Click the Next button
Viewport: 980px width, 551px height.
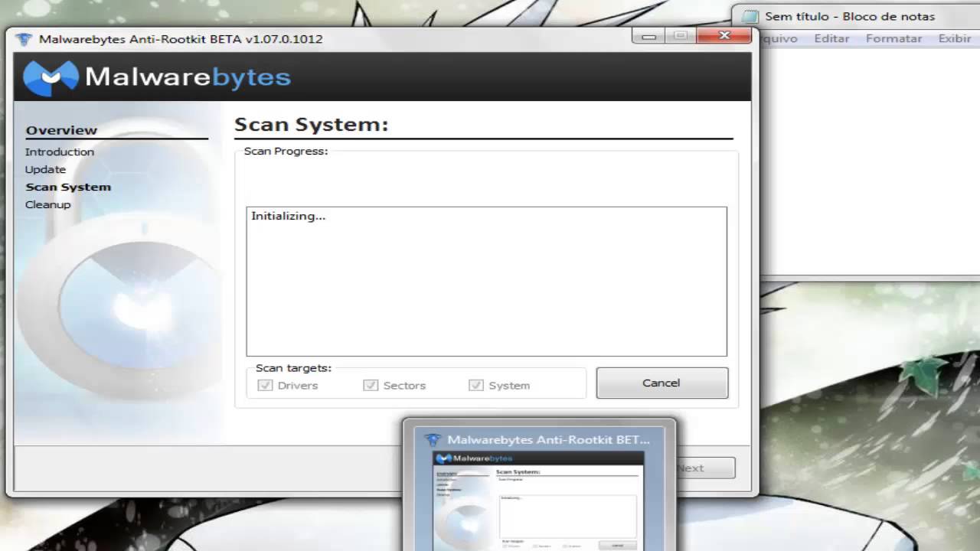705,468
